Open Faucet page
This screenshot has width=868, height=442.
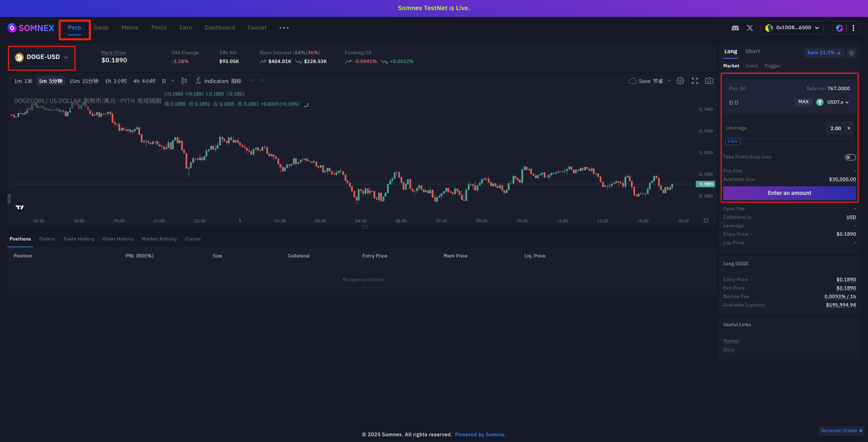click(x=257, y=28)
